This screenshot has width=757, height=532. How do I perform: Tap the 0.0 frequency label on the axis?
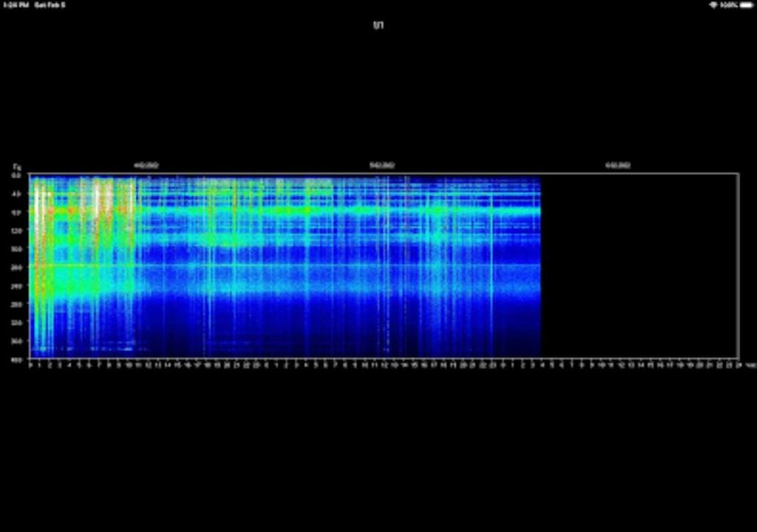pos(17,177)
